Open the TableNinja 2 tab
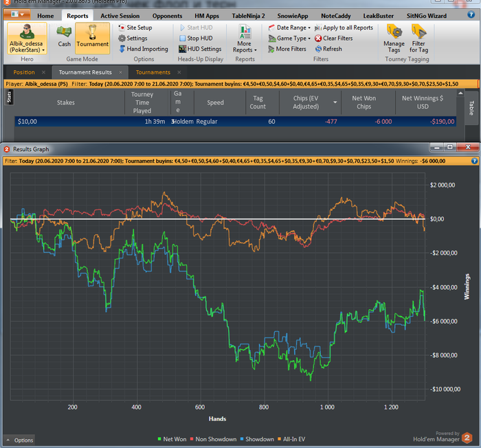481x448 pixels. [248, 16]
